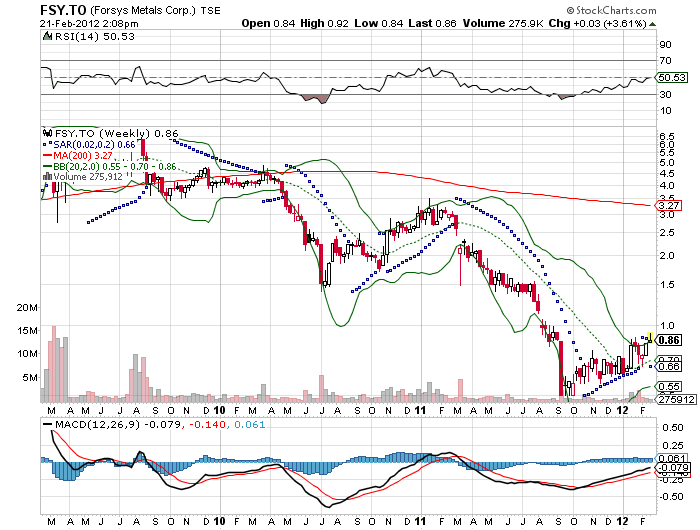The height and width of the screenshot is (530, 700).
Task: Click the © StockCharts.com credit
Action: pos(611,10)
